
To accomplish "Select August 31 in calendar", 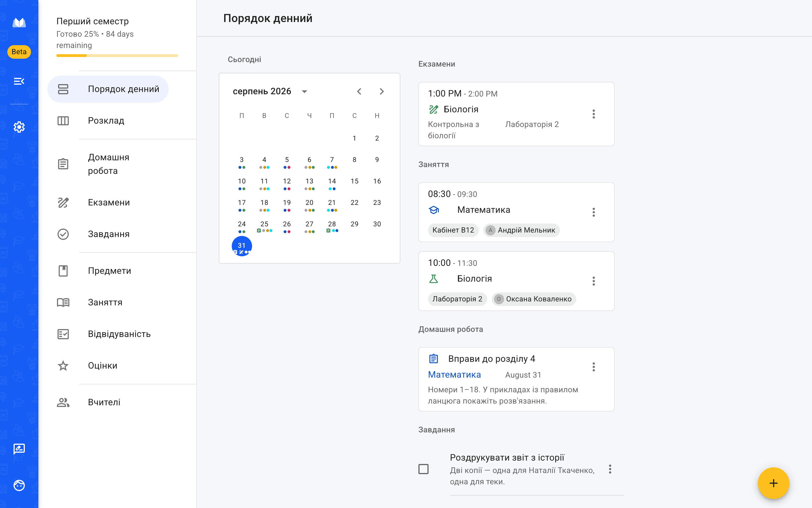I will tap(242, 246).
